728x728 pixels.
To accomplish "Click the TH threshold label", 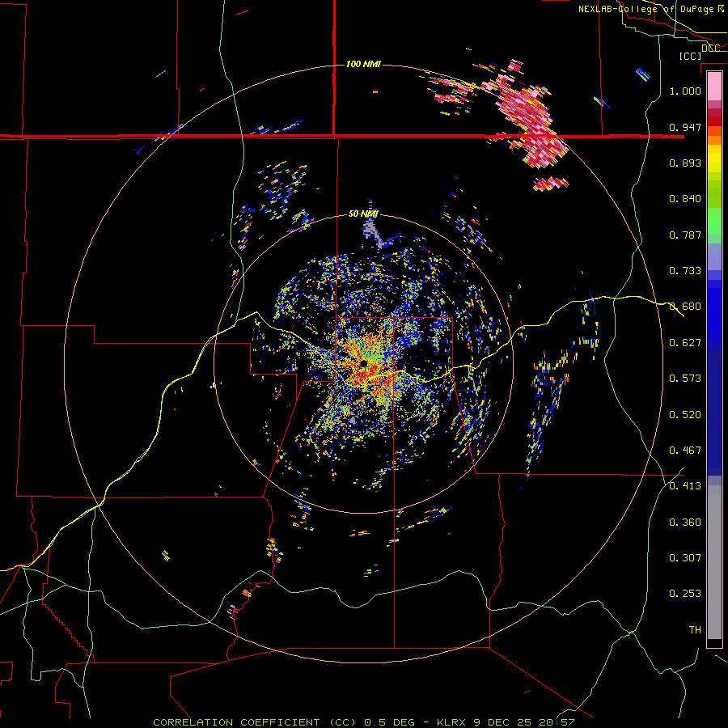I will point(695,630).
